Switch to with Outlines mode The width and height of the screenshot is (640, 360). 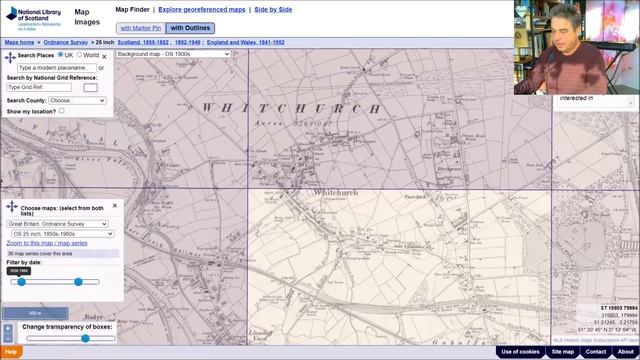click(x=190, y=28)
